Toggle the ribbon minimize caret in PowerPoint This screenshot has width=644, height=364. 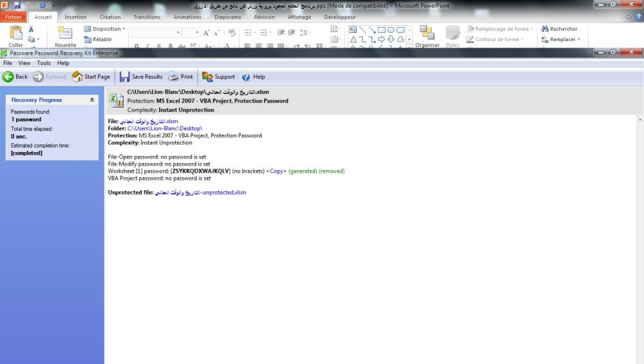(x=629, y=17)
